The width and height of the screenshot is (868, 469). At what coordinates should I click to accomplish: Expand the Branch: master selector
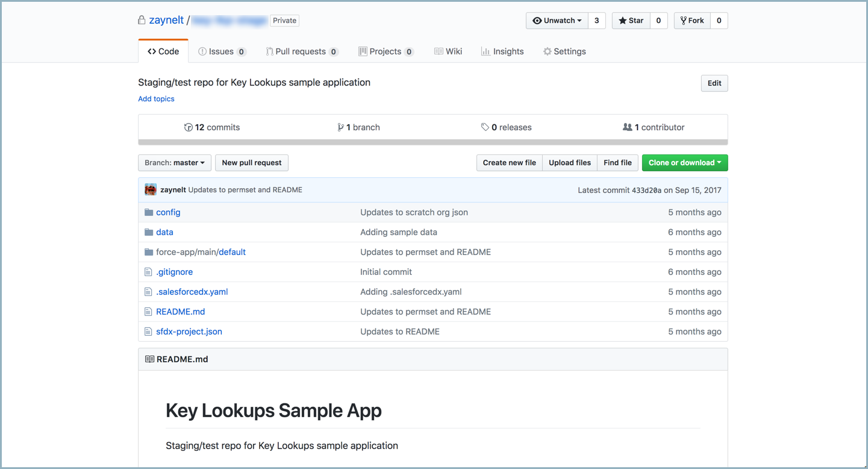174,163
